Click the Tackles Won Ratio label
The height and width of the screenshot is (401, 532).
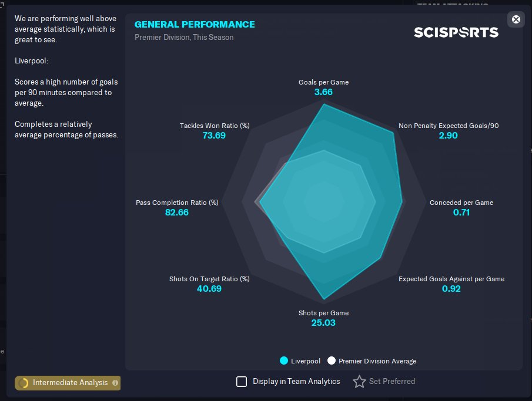pos(215,126)
